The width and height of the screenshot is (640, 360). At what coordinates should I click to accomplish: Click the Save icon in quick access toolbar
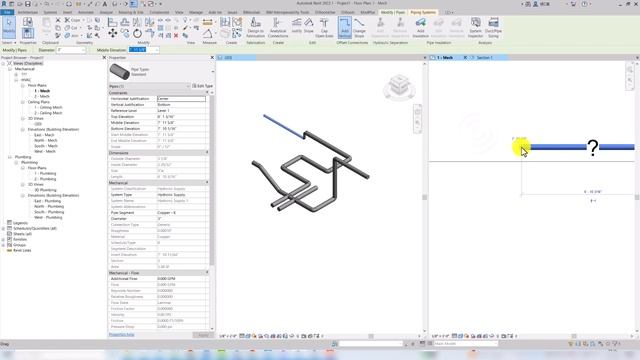click(28, 4)
